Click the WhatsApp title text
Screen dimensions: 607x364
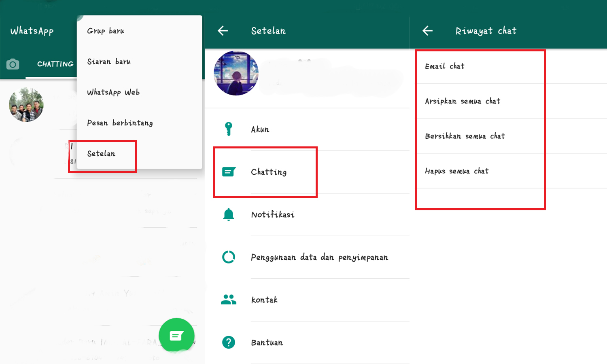pyautogui.click(x=32, y=31)
